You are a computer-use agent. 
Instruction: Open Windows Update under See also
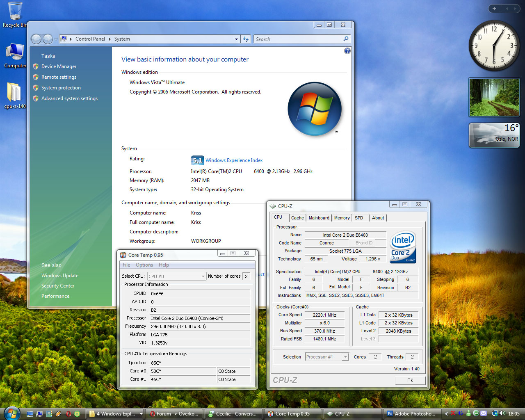point(60,276)
